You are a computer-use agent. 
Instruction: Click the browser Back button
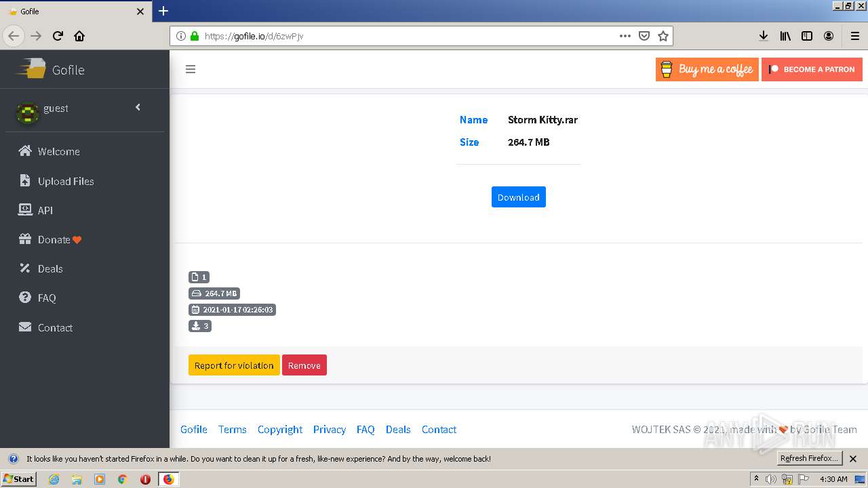pyautogui.click(x=14, y=36)
